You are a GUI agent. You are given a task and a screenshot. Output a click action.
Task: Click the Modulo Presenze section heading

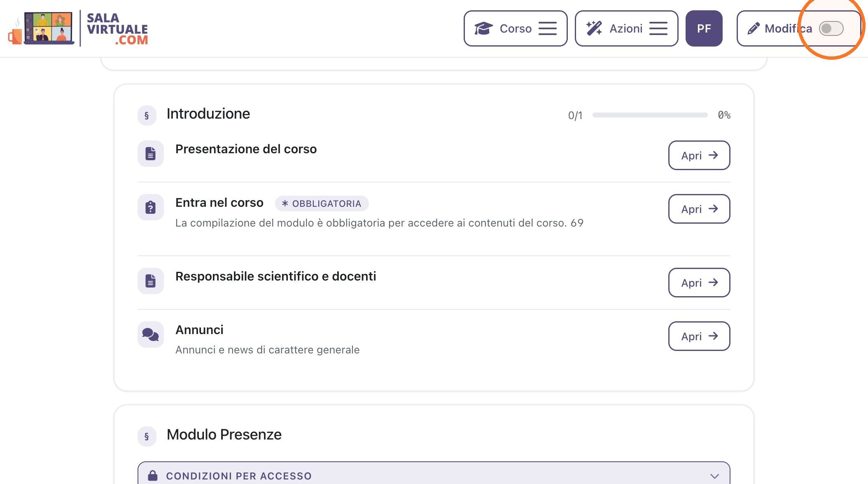[224, 435]
